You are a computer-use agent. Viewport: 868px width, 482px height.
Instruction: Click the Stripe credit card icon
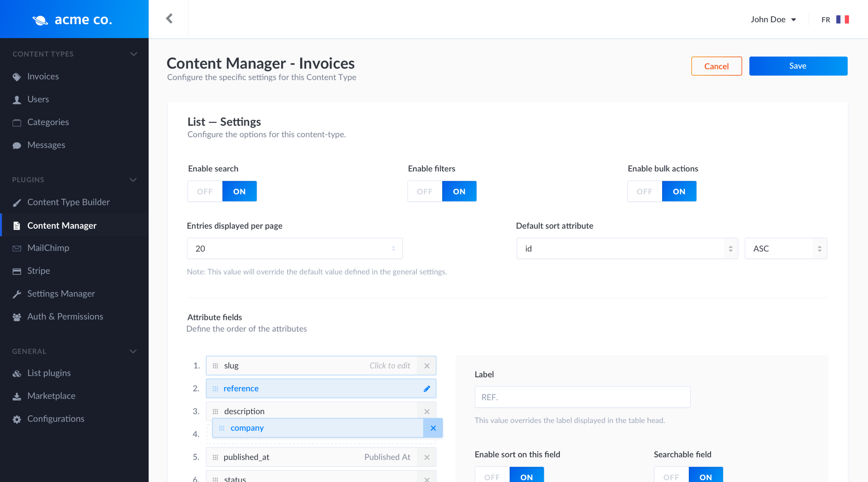tap(17, 271)
